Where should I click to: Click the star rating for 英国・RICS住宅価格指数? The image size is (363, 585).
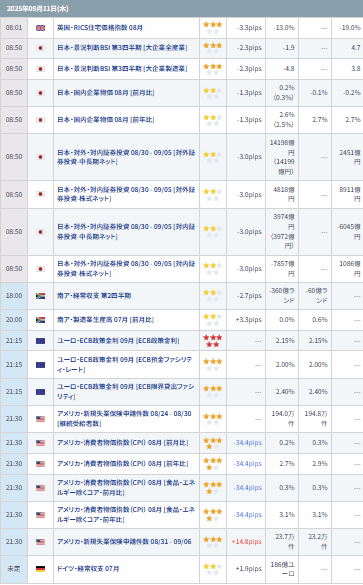click(x=213, y=28)
